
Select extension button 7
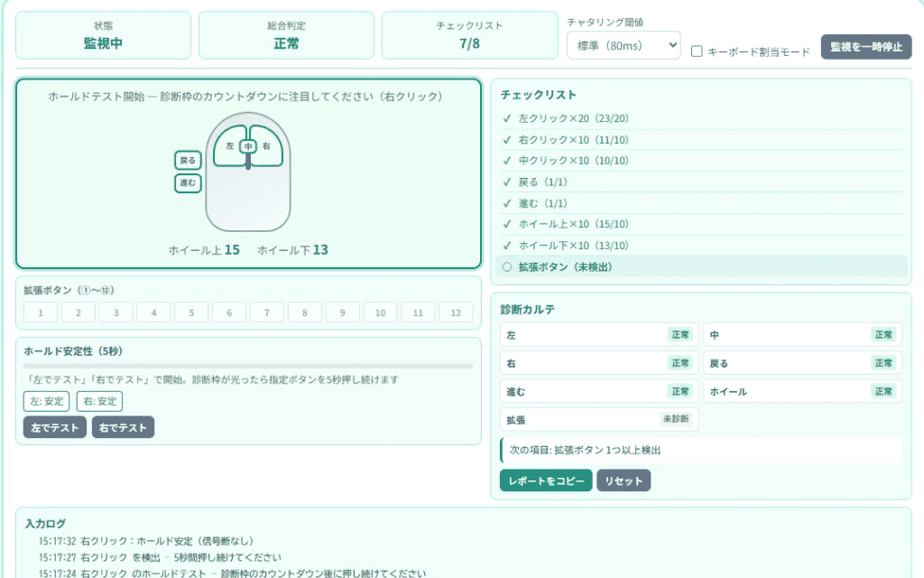pos(267,312)
